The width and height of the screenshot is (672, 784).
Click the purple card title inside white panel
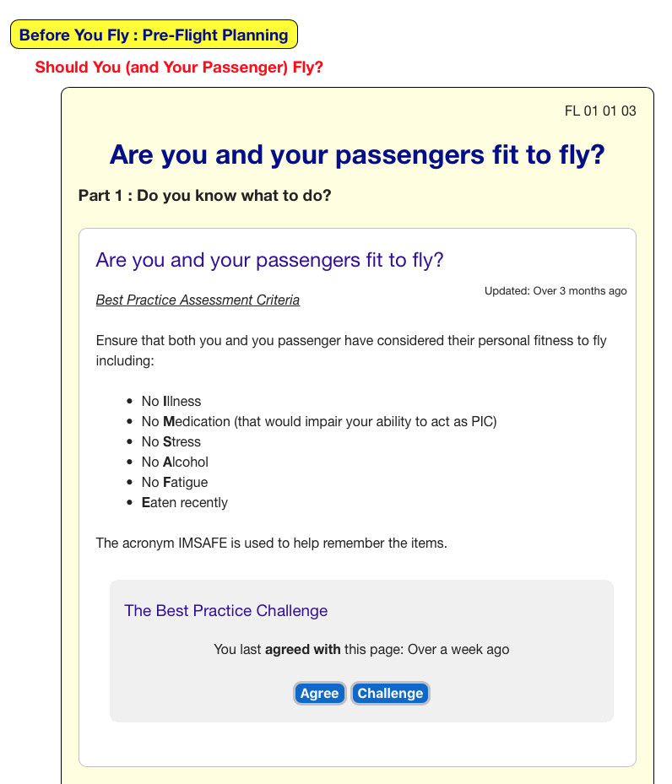point(269,260)
